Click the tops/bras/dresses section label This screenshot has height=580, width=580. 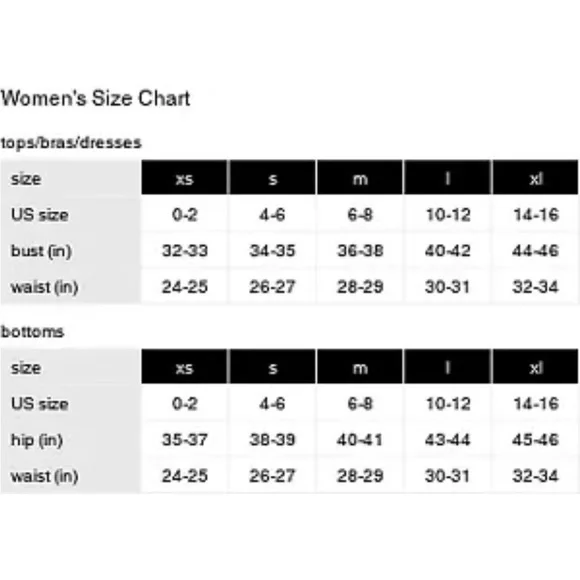71,142
